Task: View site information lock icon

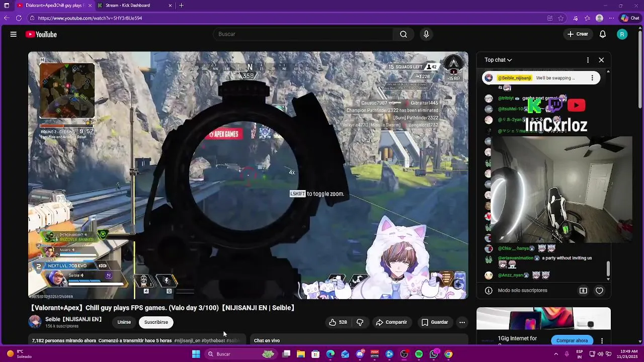Action: pos(32,18)
